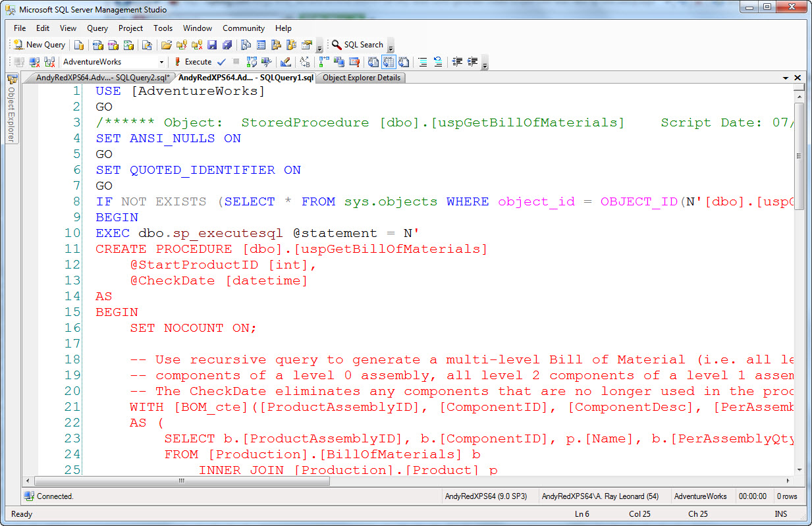The width and height of the screenshot is (812, 526).
Task: Close the active document tab
Action: click(798, 78)
